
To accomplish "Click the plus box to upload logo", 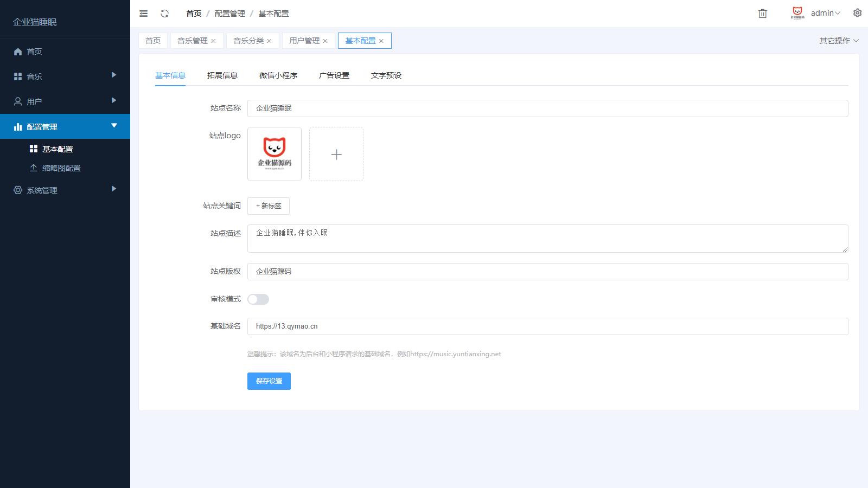I will pyautogui.click(x=336, y=154).
